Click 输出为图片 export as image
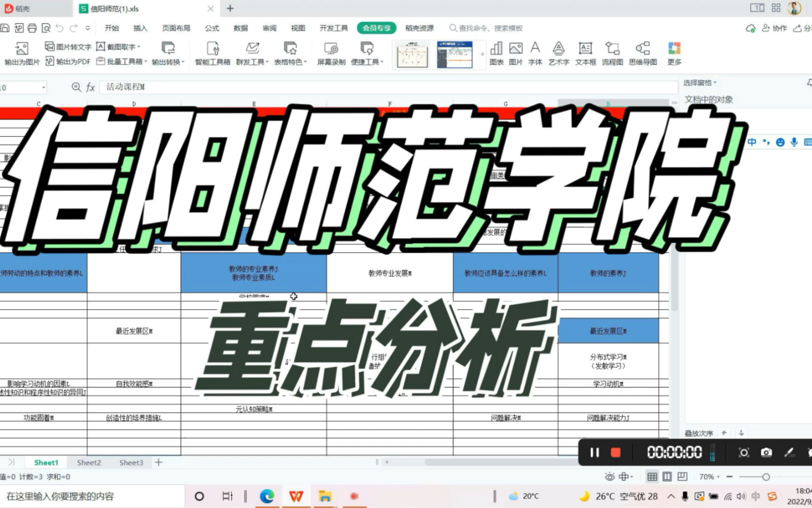 [22, 53]
